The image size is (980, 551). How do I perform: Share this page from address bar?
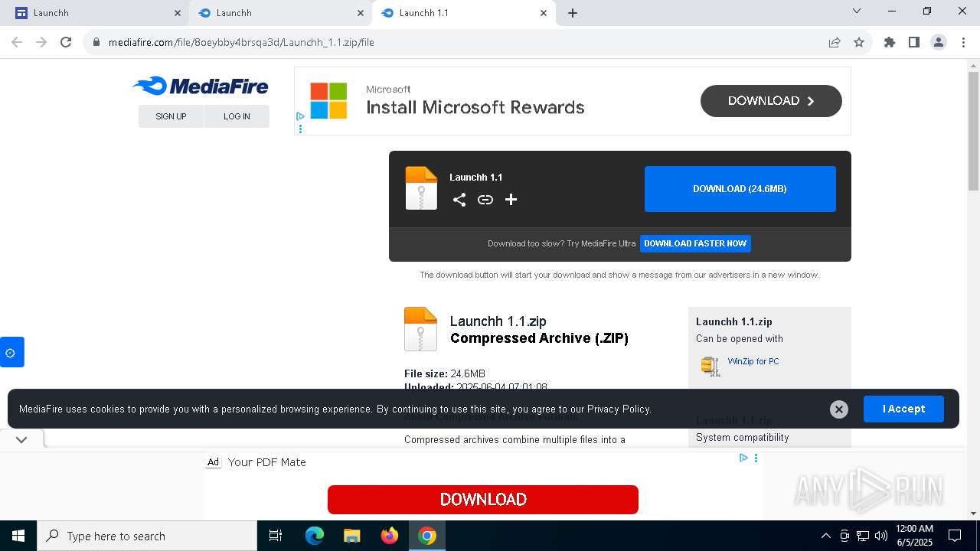click(835, 42)
